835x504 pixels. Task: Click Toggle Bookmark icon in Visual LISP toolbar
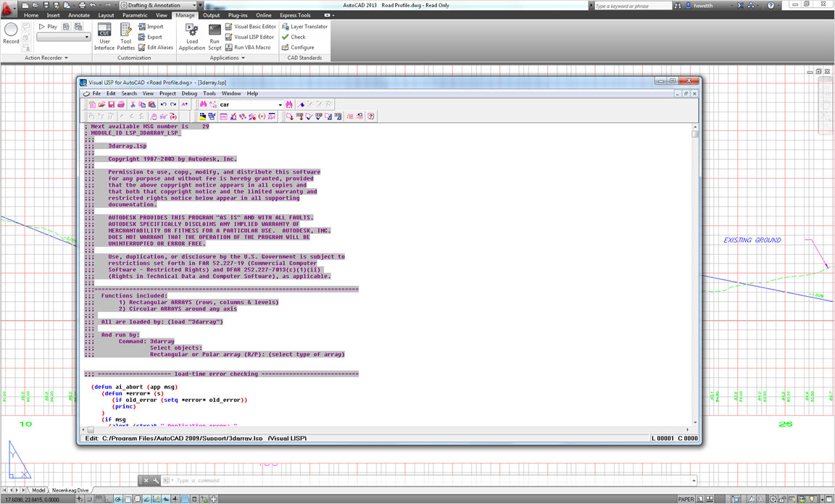pyautogui.click(x=301, y=104)
